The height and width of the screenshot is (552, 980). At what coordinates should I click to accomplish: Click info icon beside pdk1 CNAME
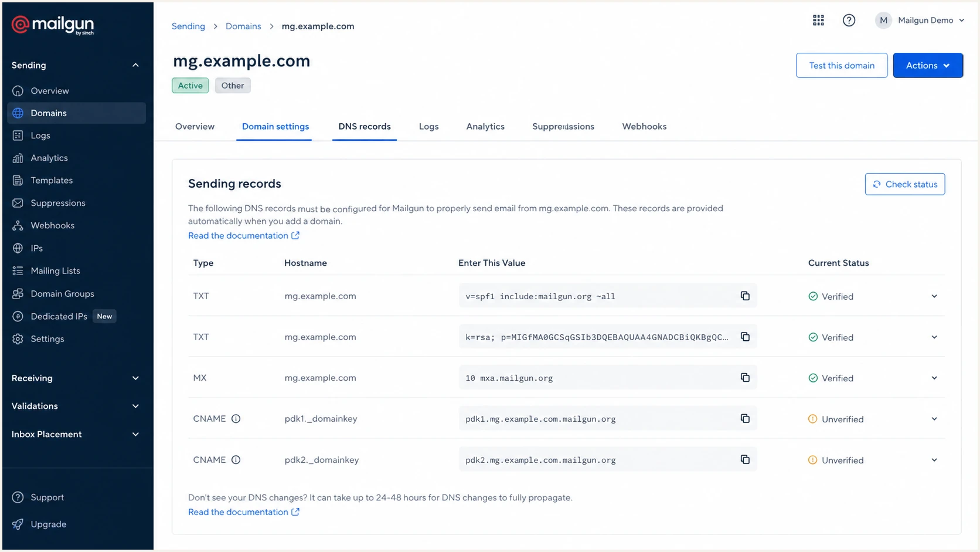click(x=236, y=419)
